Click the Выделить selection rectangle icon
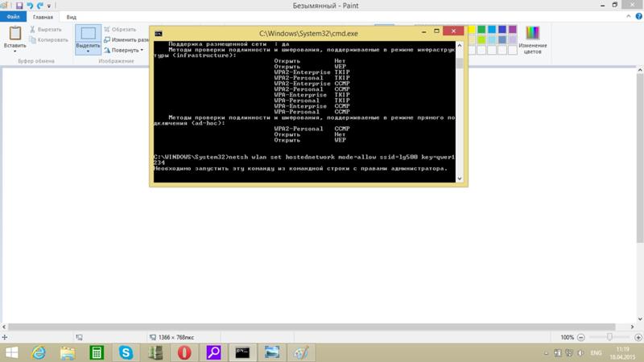Viewport: 644px width, 362px height. 88,33
